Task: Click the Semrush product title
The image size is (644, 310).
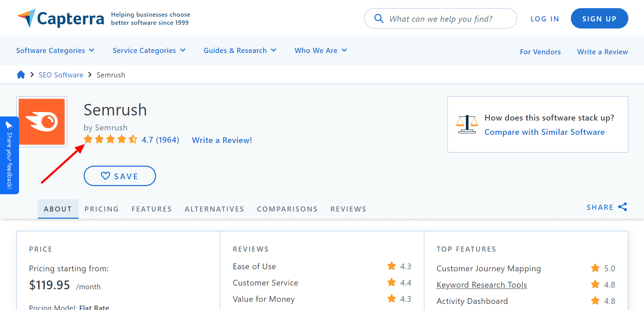Action: tap(115, 110)
